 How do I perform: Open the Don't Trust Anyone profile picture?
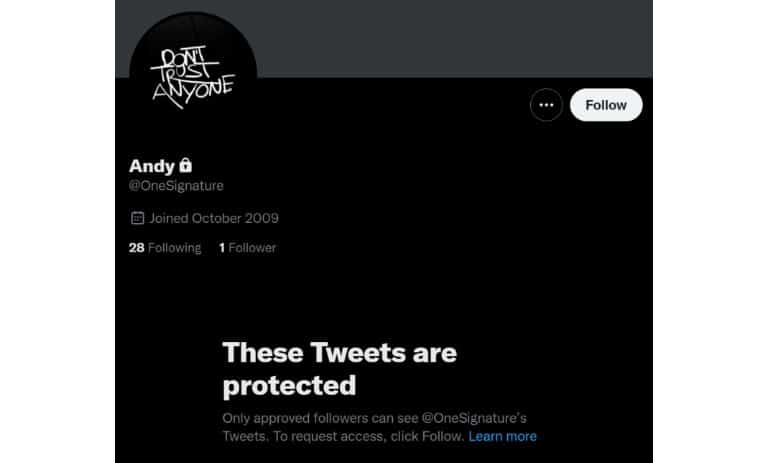193,76
